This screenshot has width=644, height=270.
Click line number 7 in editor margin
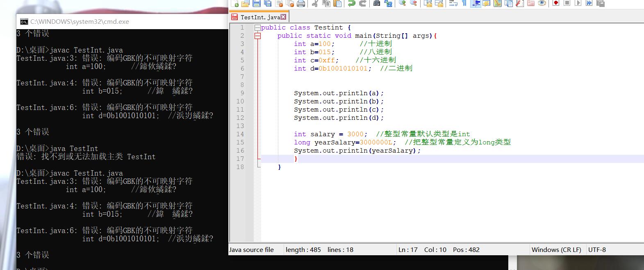point(242,77)
